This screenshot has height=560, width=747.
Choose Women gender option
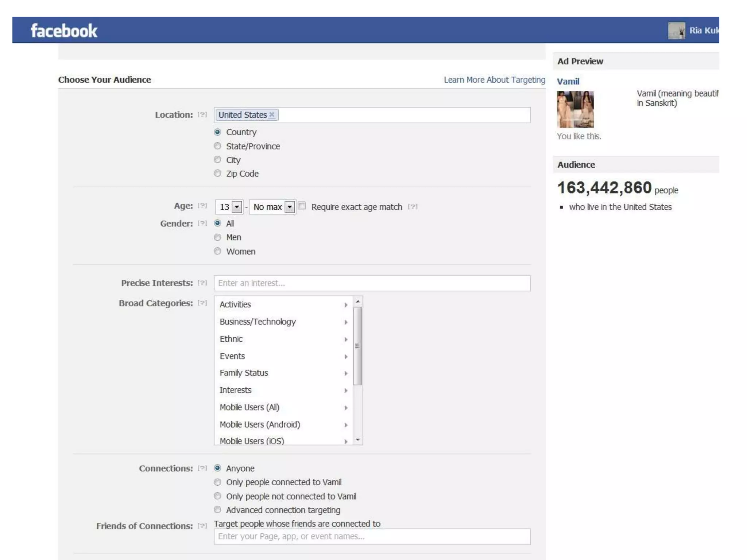(x=218, y=251)
